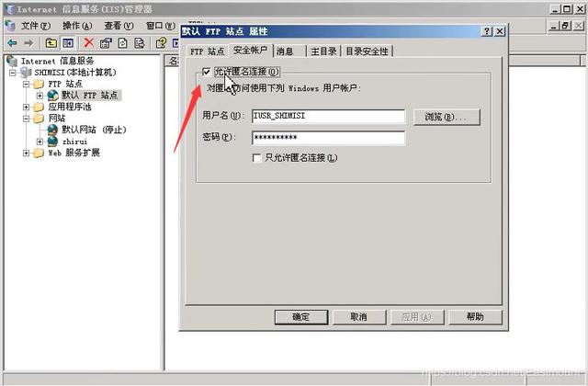The height and width of the screenshot is (386, 588).
Task: Click the blue Back arrow icon
Action: (x=12, y=43)
